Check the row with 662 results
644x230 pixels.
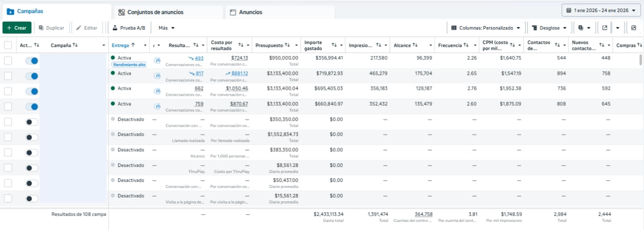(8, 91)
